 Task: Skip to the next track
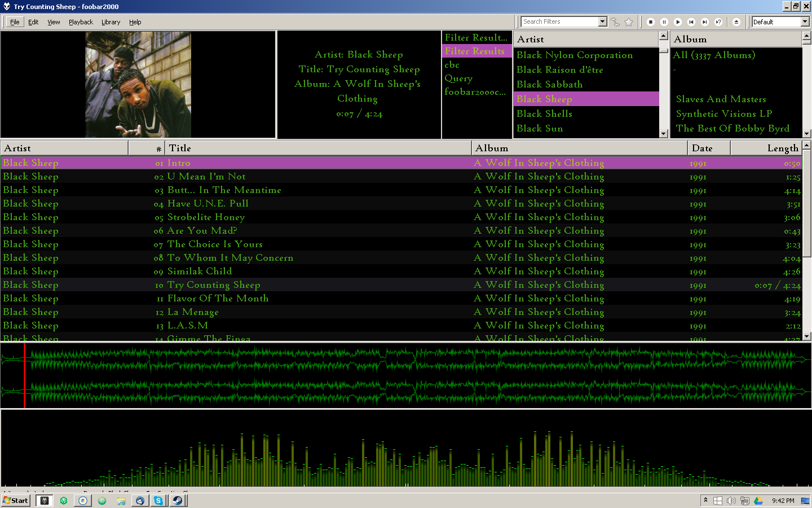pos(705,22)
